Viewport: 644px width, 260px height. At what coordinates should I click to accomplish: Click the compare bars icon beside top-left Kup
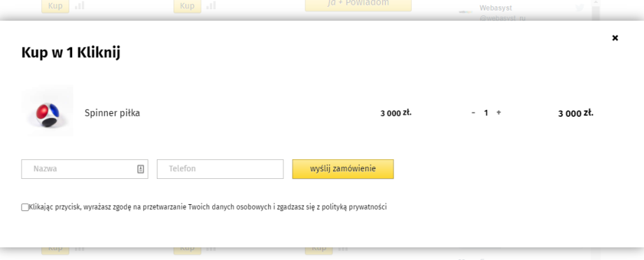point(80,6)
